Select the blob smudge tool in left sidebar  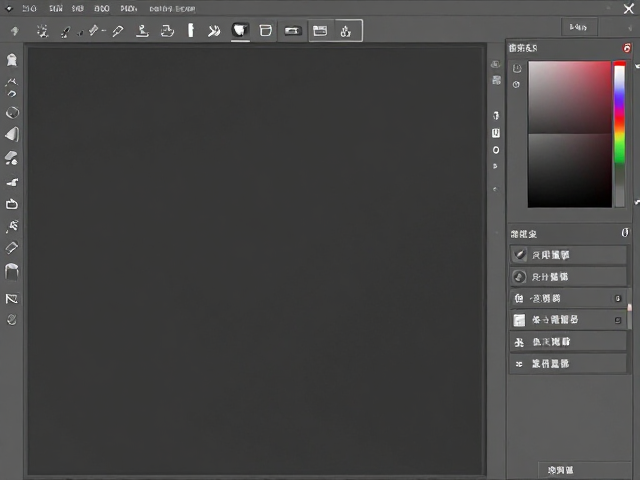click(x=11, y=158)
